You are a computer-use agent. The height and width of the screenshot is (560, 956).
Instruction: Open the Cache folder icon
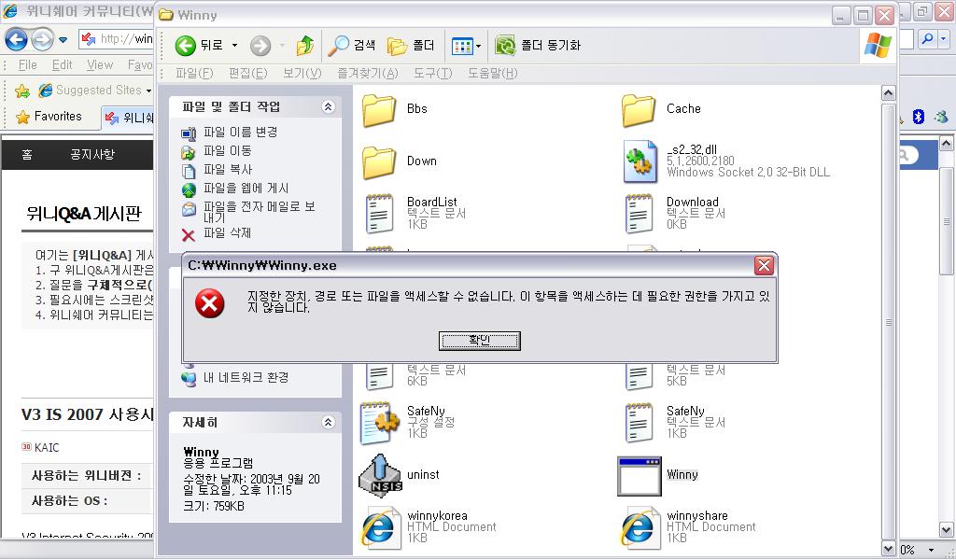pyautogui.click(x=639, y=110)
